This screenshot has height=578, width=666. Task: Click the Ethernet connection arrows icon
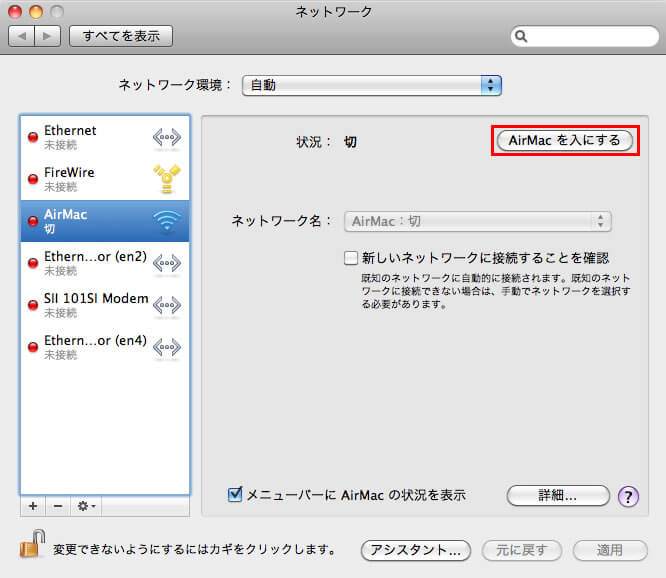pos(167,137)
